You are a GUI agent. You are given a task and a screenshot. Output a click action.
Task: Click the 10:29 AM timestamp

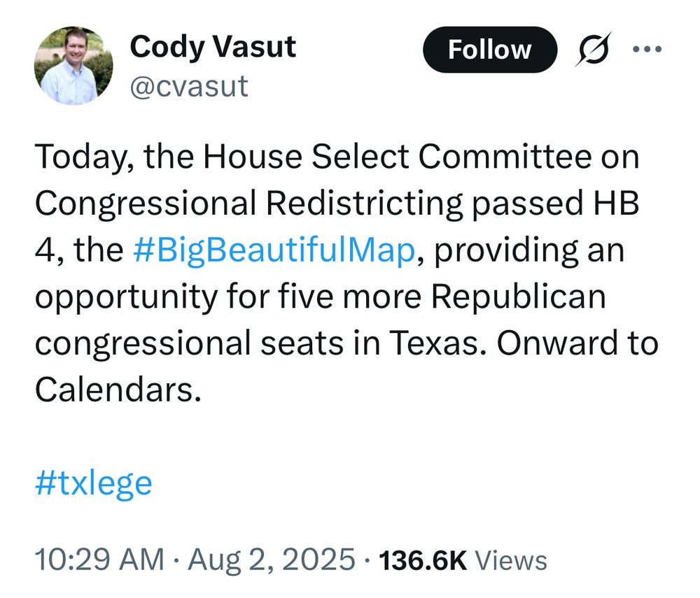click(x=99, y=560)
